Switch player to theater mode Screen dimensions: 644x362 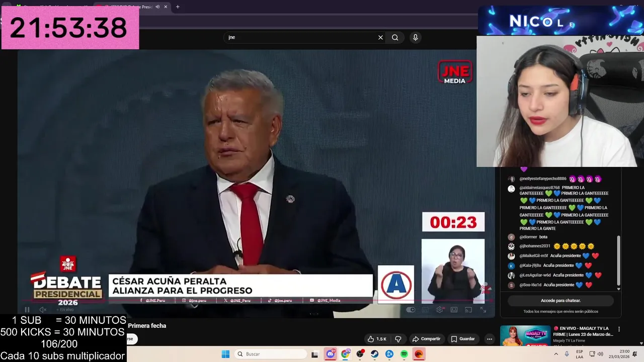tap(454, 310)
